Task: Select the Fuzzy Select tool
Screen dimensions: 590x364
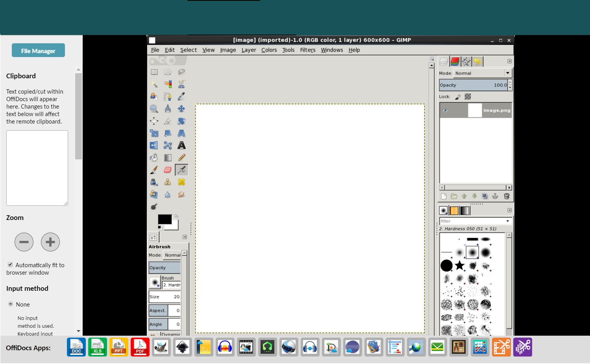Action: click(x=154, y=84)
